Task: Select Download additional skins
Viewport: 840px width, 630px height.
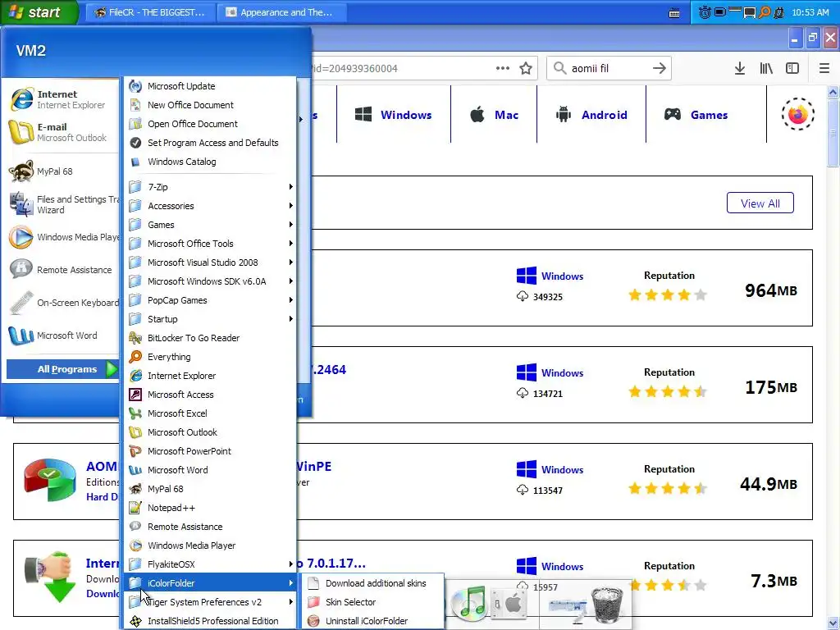Action: [373, 583]
